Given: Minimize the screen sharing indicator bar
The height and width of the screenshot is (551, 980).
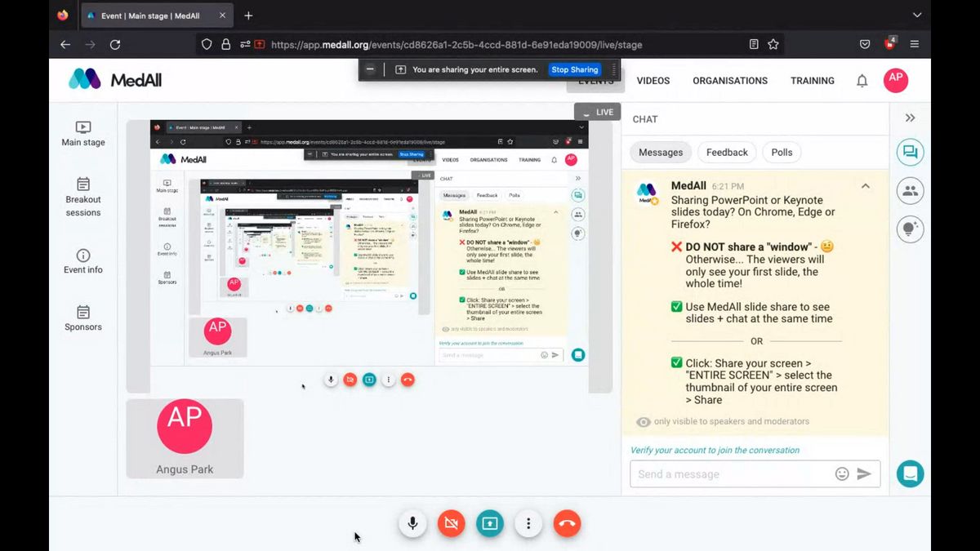Looking at the screenshot, I should [370, 70].
